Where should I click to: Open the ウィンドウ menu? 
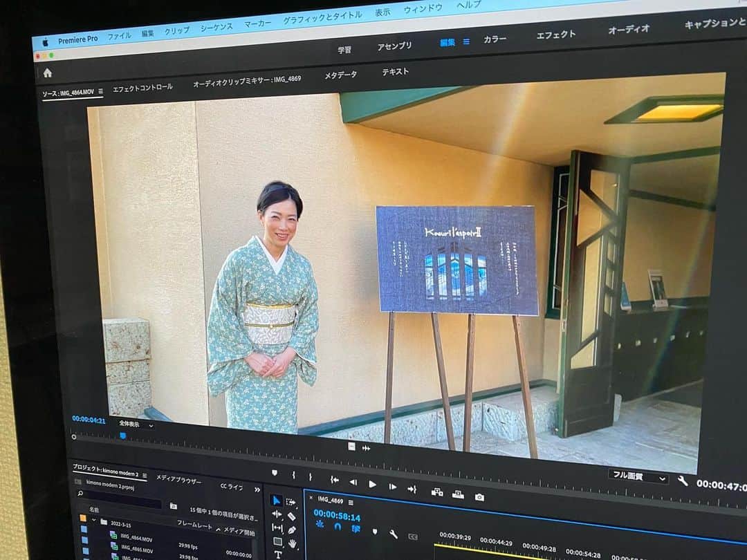(423, 9)
